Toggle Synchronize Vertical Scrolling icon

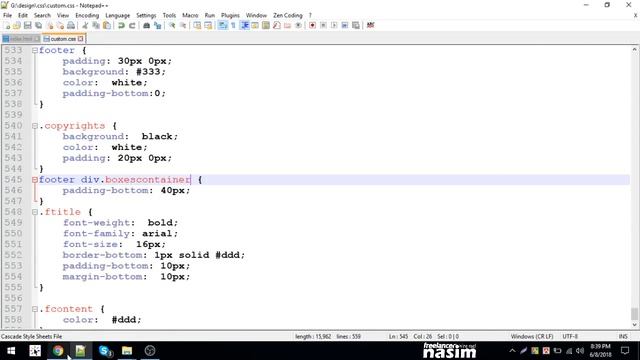(x=197, y=25)
